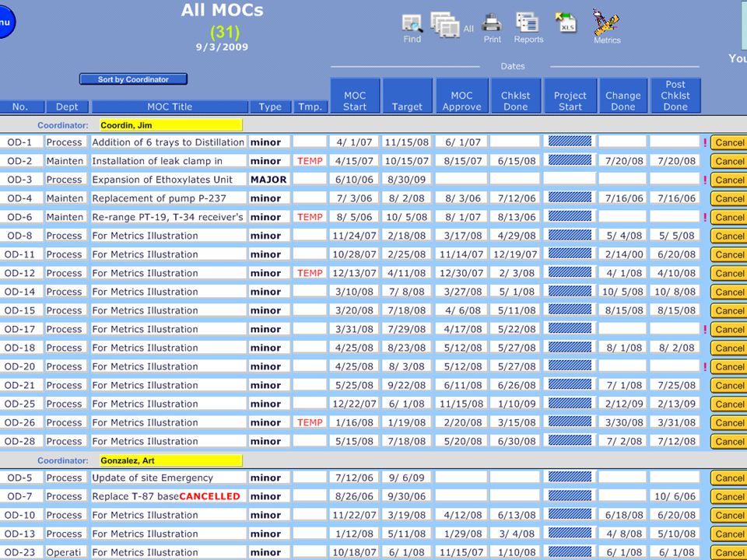
Task: Click Change Done date 2/14/00
Action: coord(624,254)
